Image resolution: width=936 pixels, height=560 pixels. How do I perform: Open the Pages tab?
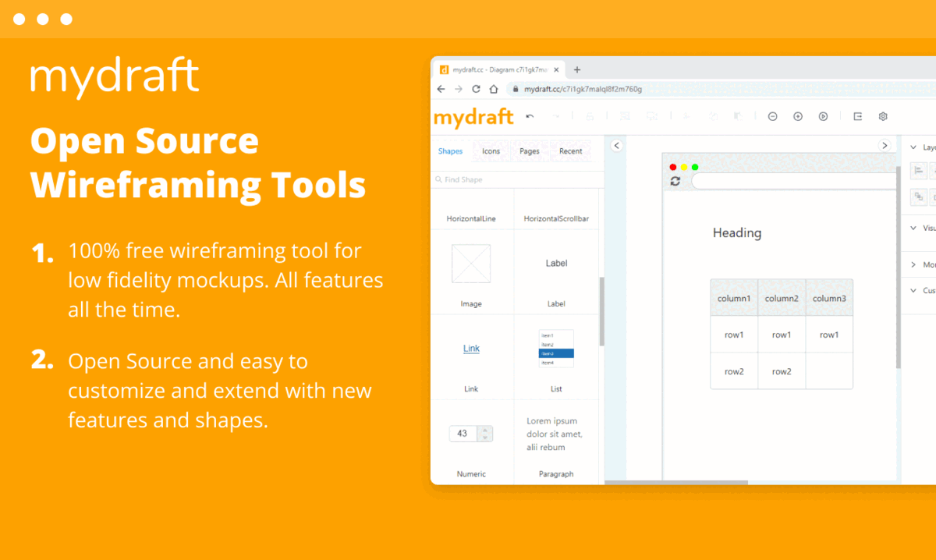(x=530, y=151)
